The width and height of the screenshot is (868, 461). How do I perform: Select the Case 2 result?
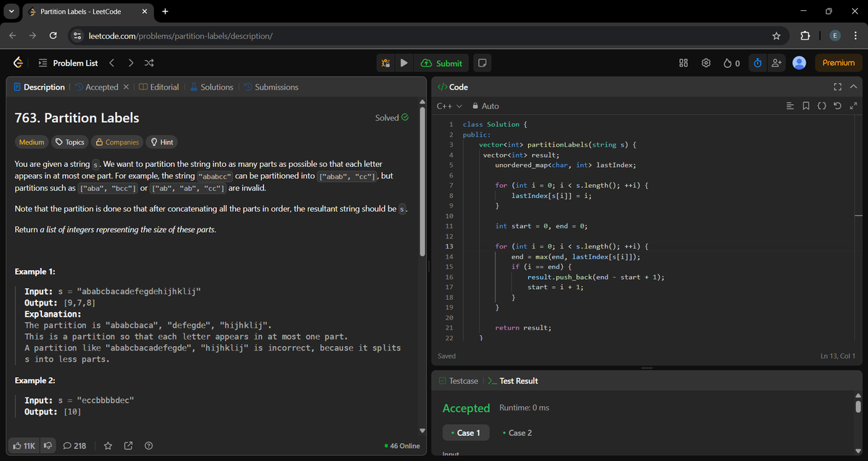click(x=516, y=433)
